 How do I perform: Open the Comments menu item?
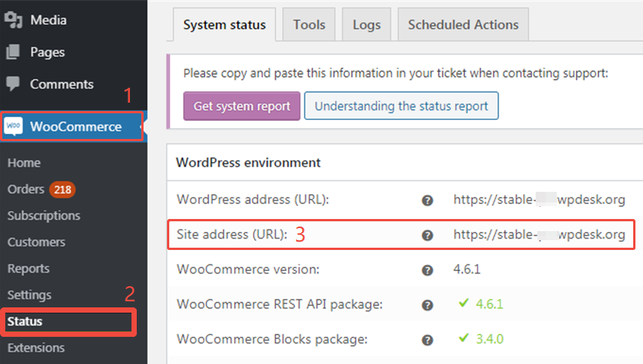click(x=61, y=84)
